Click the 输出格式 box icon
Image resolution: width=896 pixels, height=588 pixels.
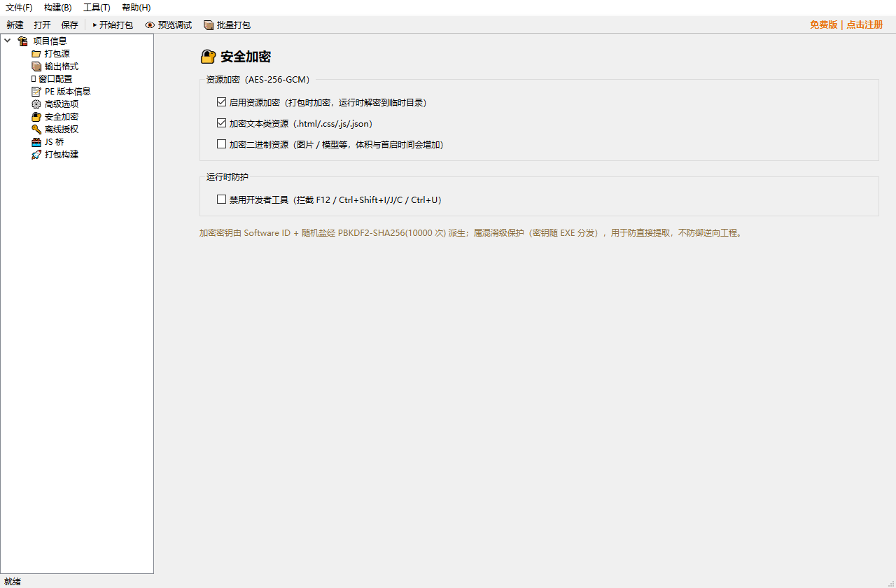[x=36, y=66]
